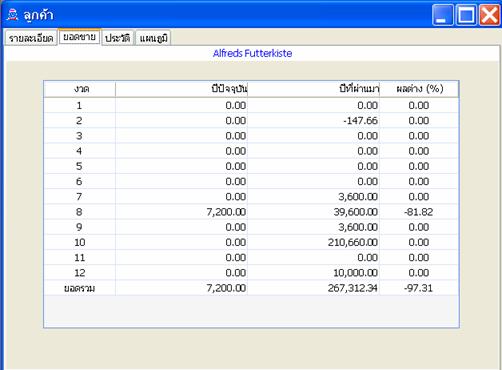
Task: Select period number 9 cell
Action: coord(80,227)
